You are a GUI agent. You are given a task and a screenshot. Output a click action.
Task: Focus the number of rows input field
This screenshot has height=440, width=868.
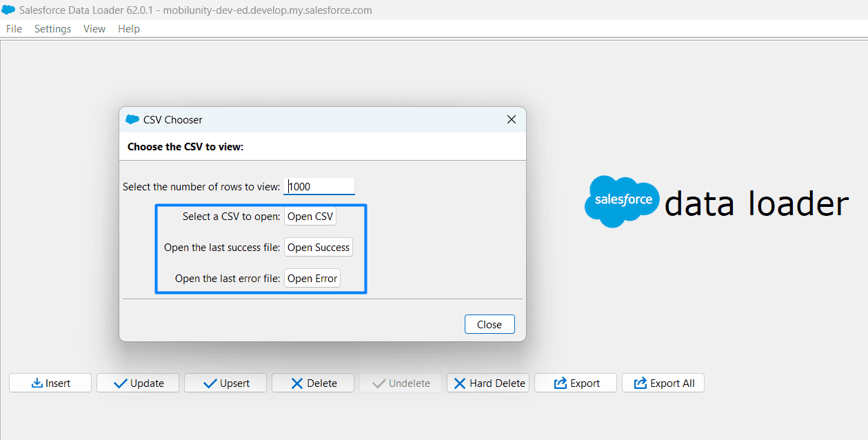pos(319,186)
